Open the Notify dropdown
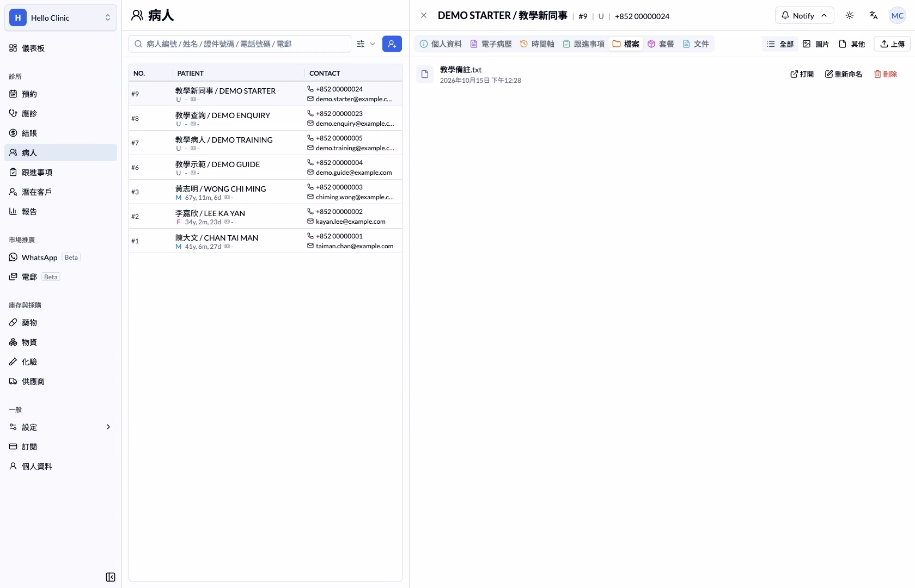This screenshot has width=915, height=588. click(804, 16)
